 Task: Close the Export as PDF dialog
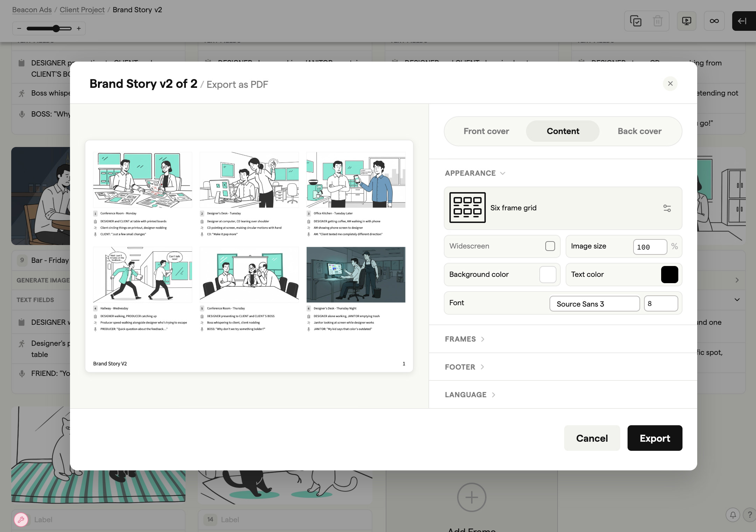tap(670, 84)
